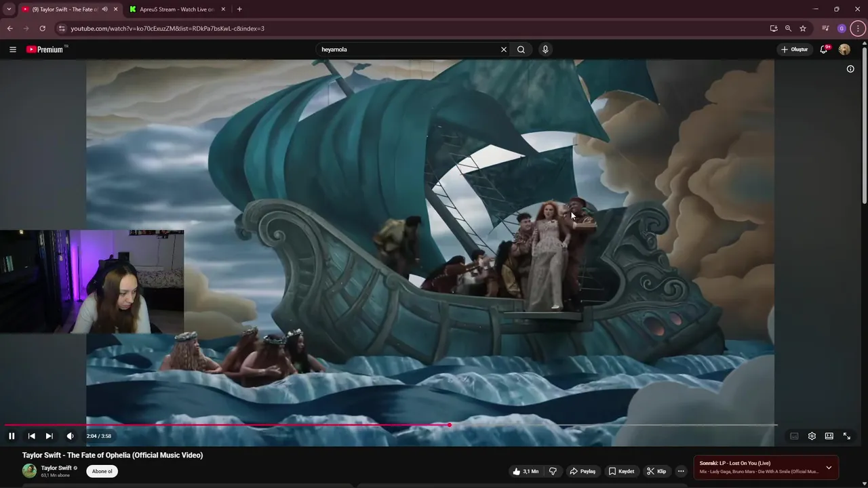Go back in browser history
Viewport: 868px width, 488px height.
click(9, 28)
